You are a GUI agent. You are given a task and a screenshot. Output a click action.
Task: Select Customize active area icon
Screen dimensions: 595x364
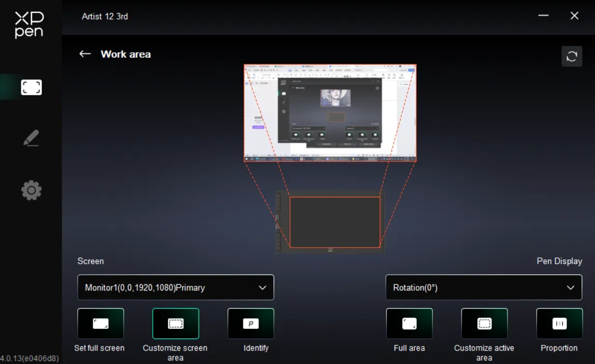point(485,324)
